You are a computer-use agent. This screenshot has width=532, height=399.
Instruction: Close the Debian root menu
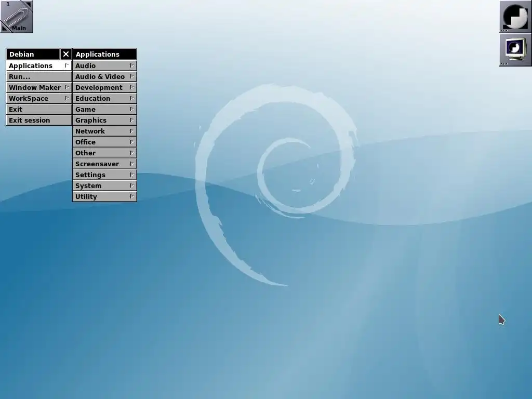66,54
